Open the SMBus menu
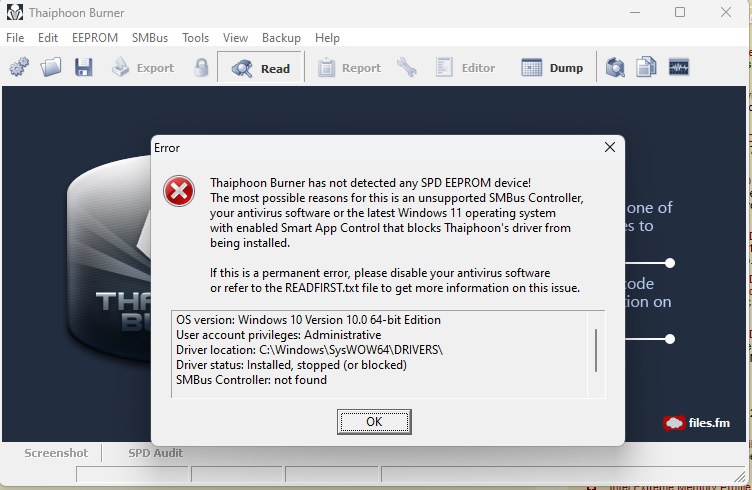The image size is (752, 490). 150,38
